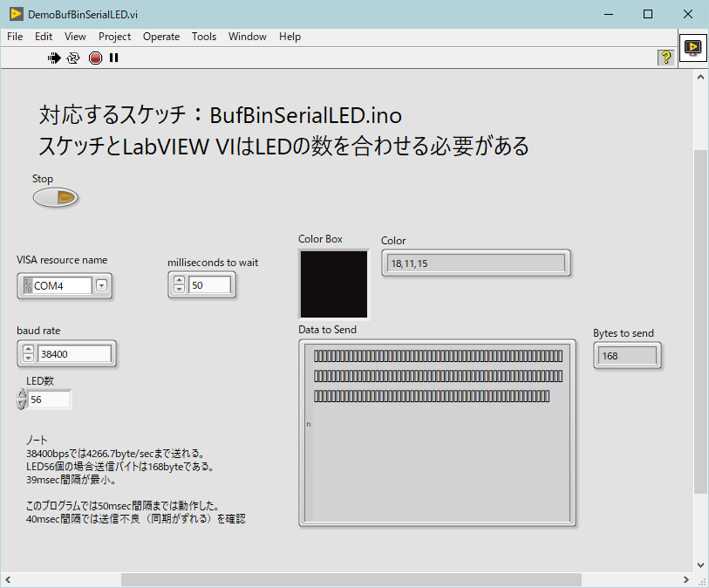Maximize the DemoBufBinSerialLED.vi window
The height and width of the screenshot is (588, 709).
[648, 14]
